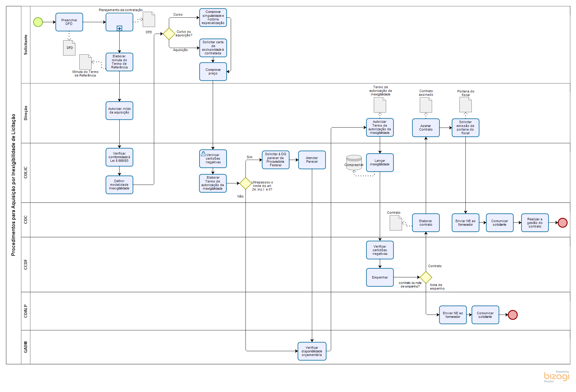Click the red end event in COALP lane
576x392 pixels.
pos(513,315)
